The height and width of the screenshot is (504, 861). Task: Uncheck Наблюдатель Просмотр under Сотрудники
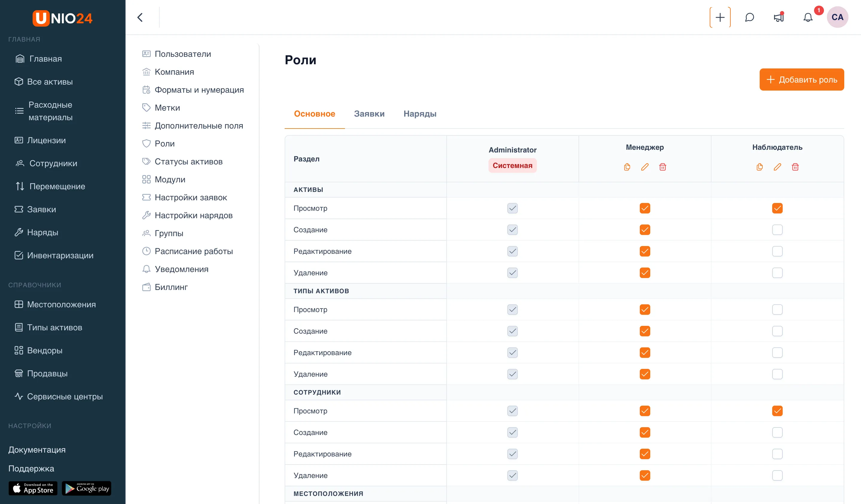pyautogui.click(x=777, y=411)
